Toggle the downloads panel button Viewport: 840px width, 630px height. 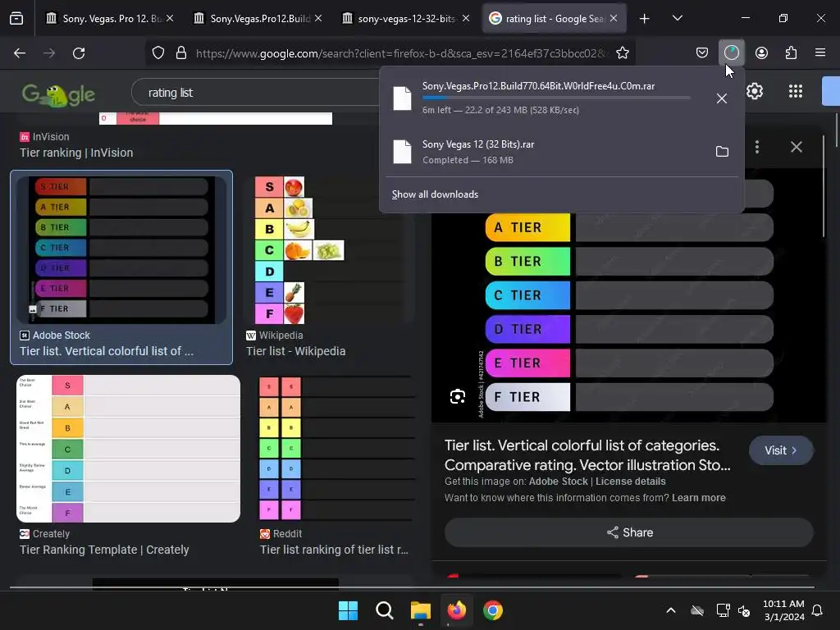coord(731,52)
